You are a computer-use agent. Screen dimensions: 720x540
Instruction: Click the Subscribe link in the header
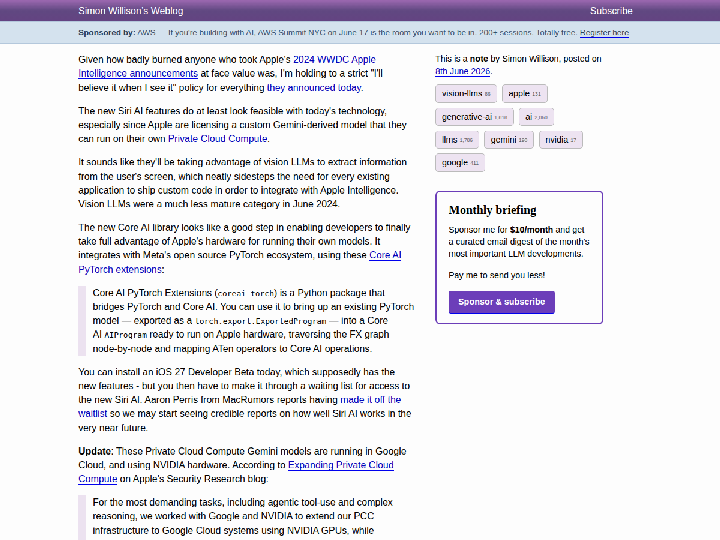click(611, 11)
